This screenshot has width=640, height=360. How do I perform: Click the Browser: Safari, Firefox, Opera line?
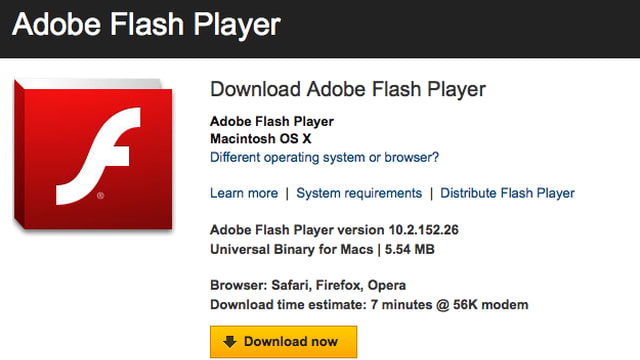click(308, 285)
